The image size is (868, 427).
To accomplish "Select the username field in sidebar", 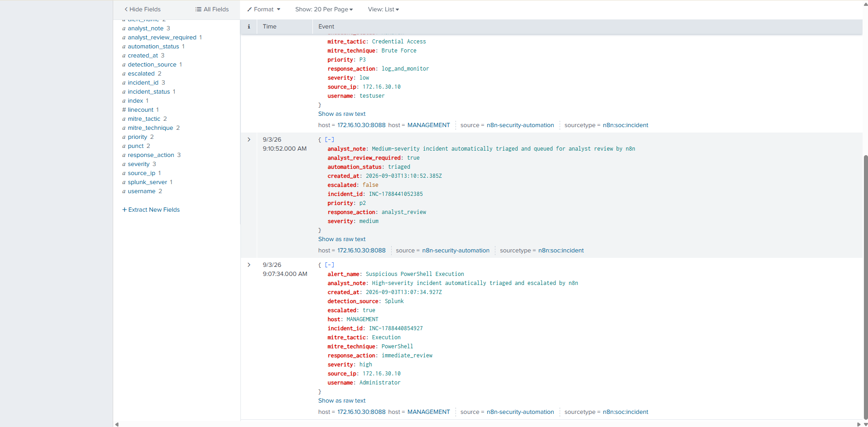I will pos(141,191).
